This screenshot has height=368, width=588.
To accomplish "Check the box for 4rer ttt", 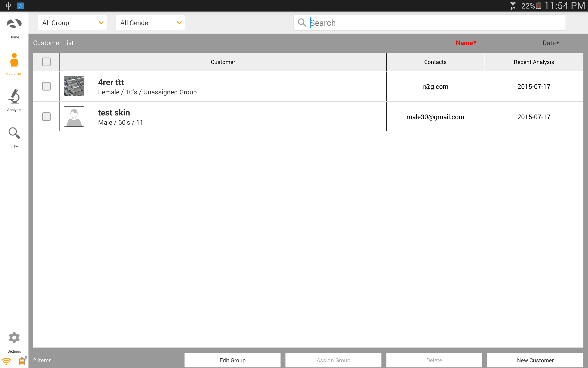I will (46, 86).
